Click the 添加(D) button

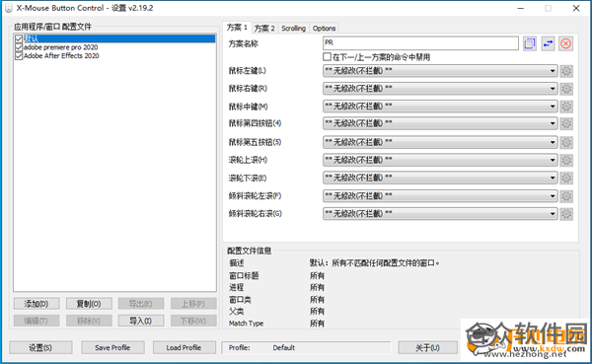point(37,304)
